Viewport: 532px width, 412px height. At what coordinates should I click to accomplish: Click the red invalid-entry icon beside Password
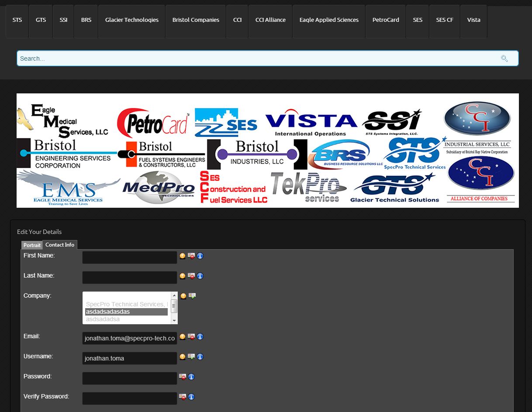[x=183, y=377]
